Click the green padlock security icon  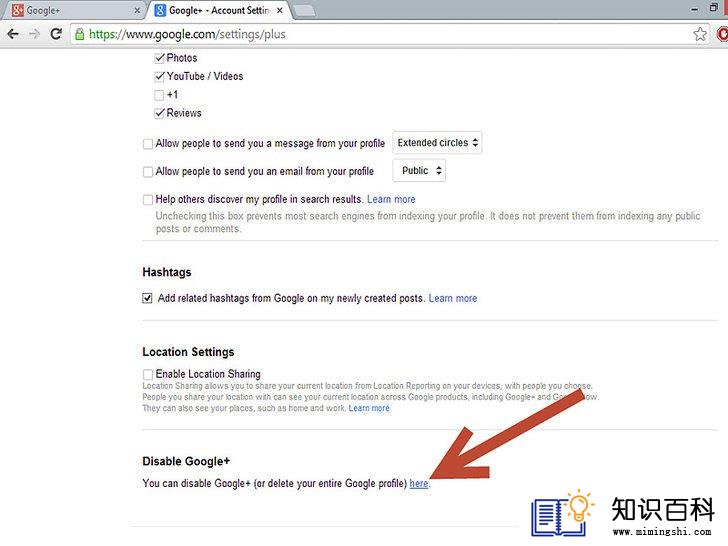[x=80, y=34]
